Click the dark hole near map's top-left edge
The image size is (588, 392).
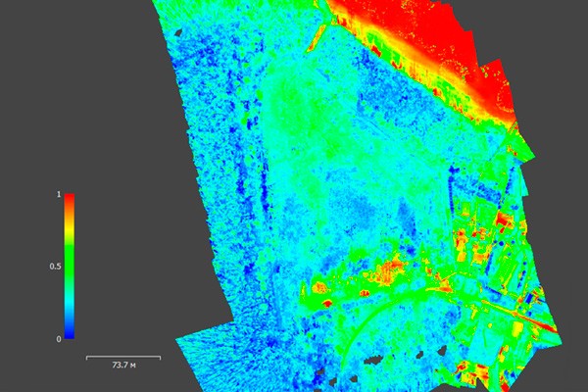(x=179, y=33)
